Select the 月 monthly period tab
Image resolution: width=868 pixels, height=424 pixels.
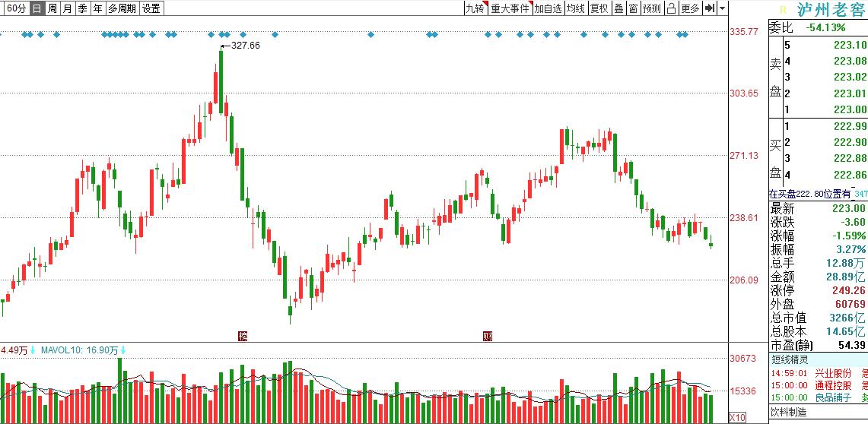pos(67,8)
